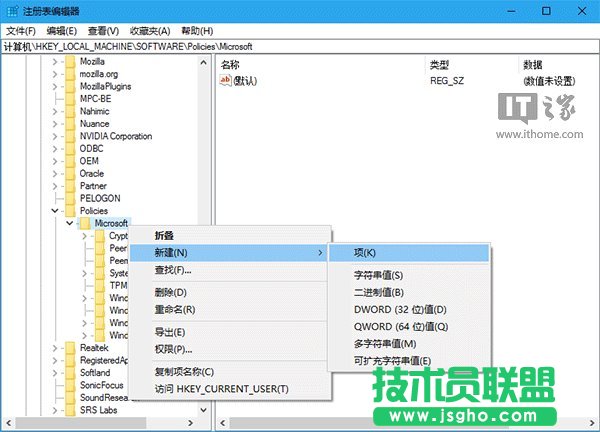Viewport: 600px width, 432px height.
Task: Choose 访问 HKEY_CURRENT_USER(T) in context menu
Action: point(230,389)
